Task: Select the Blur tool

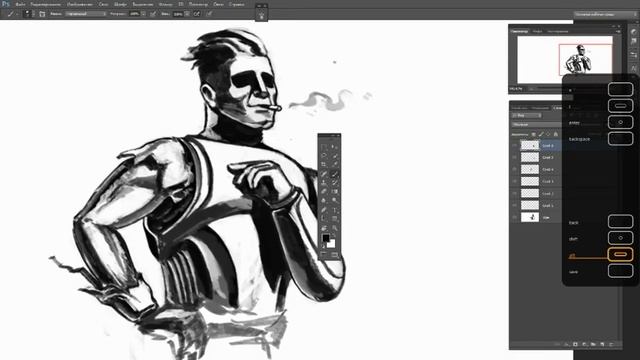Action: (x=323, y=200)
